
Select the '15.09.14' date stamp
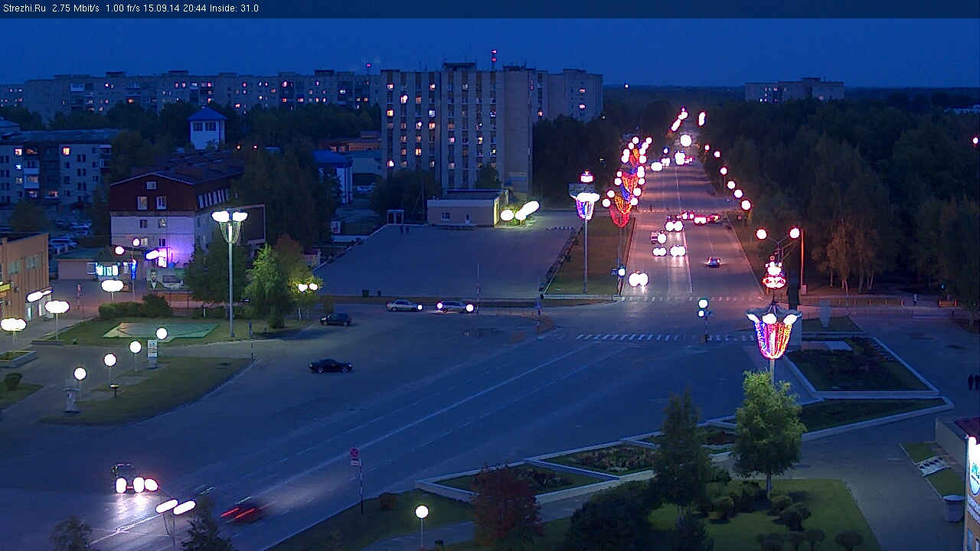coord(161,8)
